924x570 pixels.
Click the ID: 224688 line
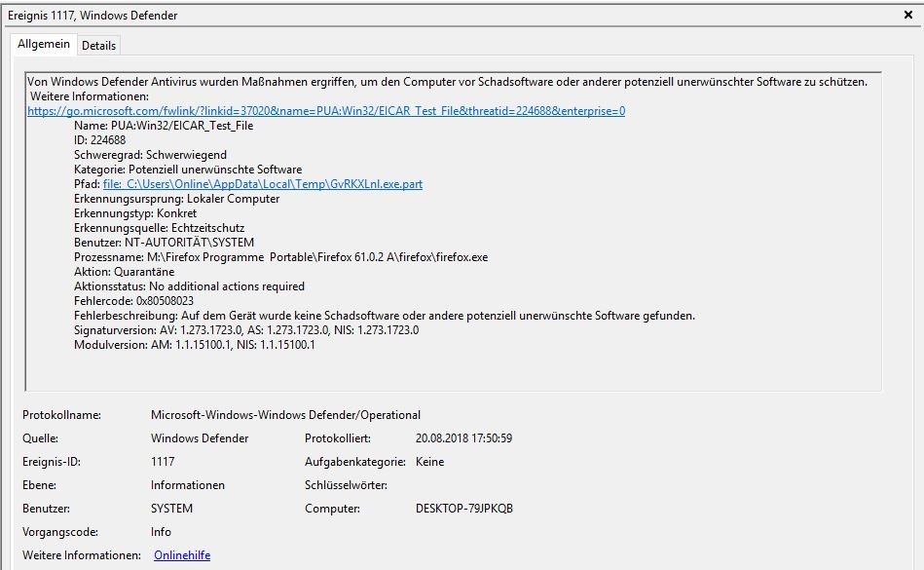99,140
